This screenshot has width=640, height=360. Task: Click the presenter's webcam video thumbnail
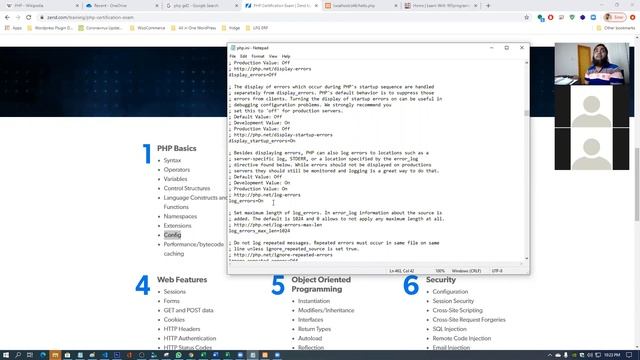pos(592,64)
